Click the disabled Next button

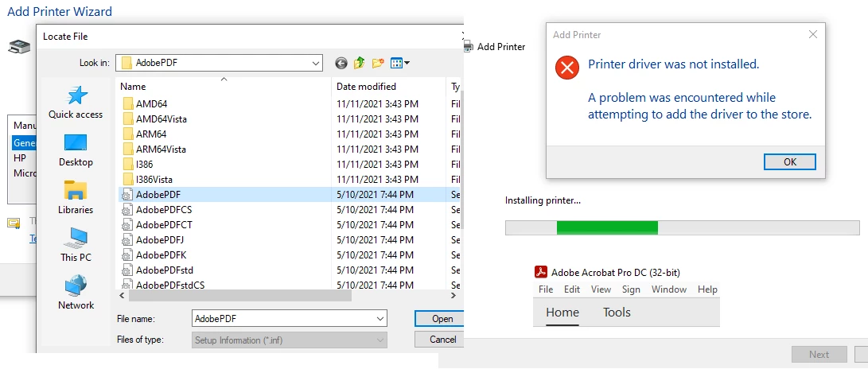click(819, 355)
